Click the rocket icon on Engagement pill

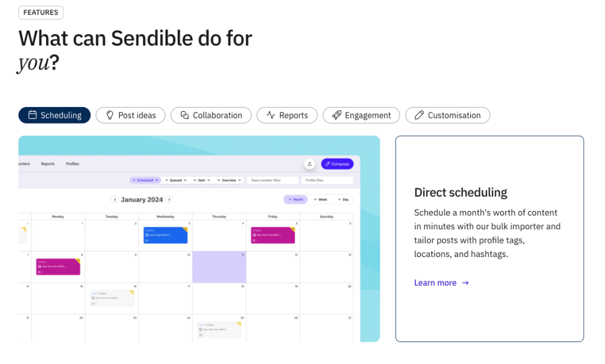[336, 115]
